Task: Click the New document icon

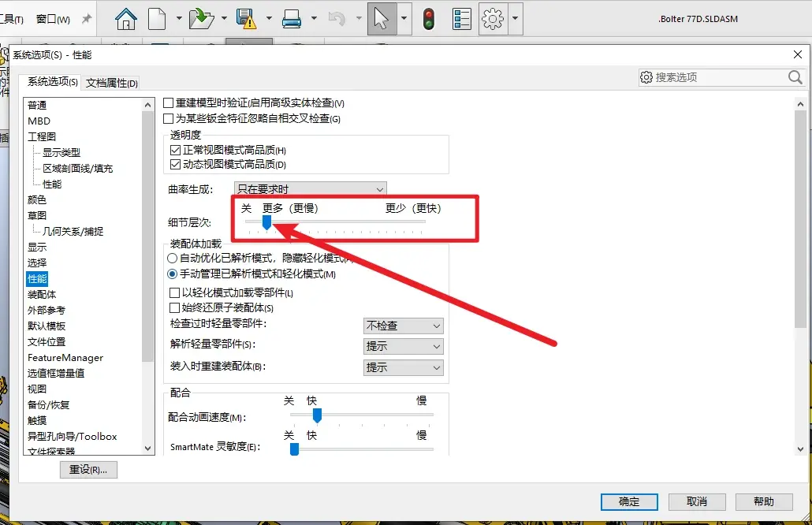Action: 157,19
